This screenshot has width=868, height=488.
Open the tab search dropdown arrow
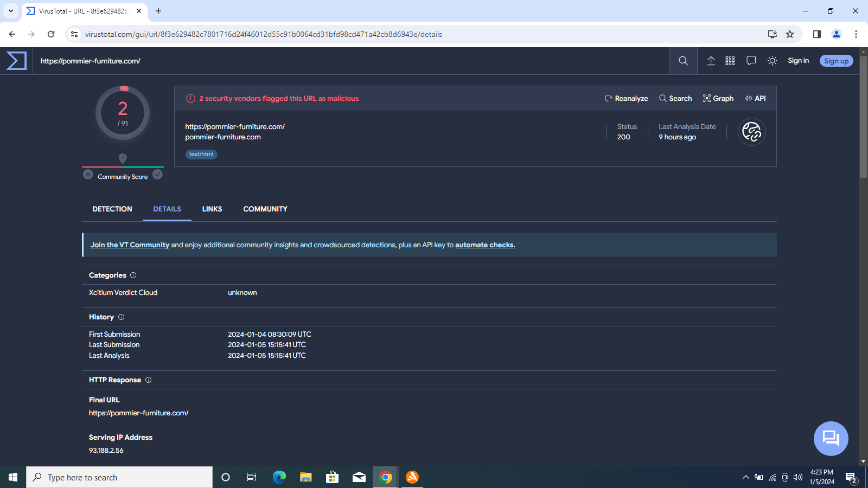[10, 11]
